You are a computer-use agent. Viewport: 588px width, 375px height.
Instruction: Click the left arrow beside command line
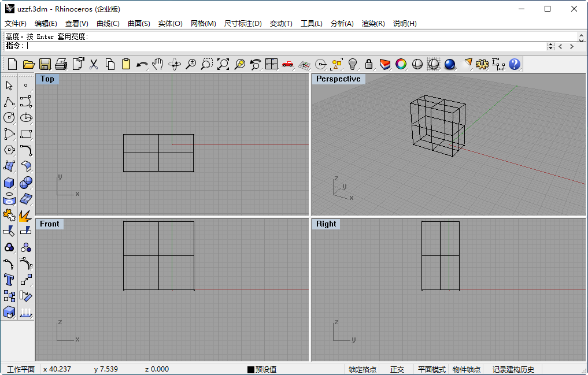[x=561, y=46]
